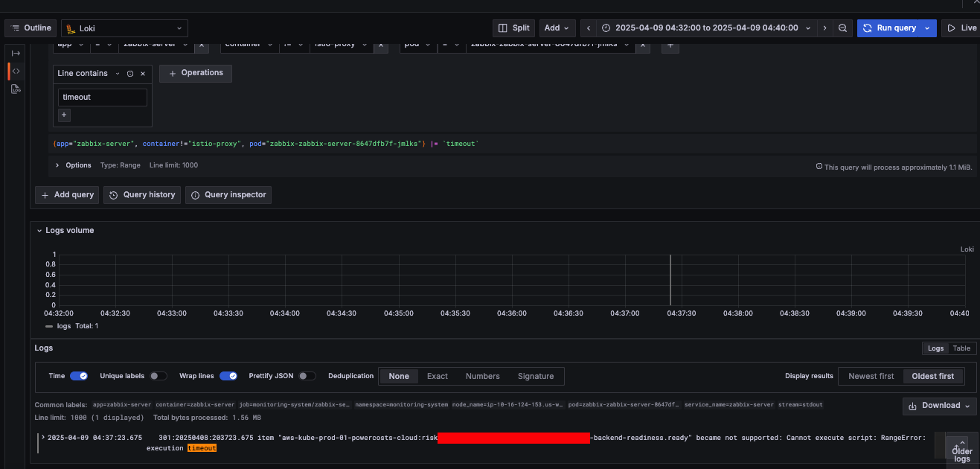Image resolution: width=980 pixels, height=469 pixels.
Task: Shift time range backward with left arrow
Action: (x=589, y=28)
